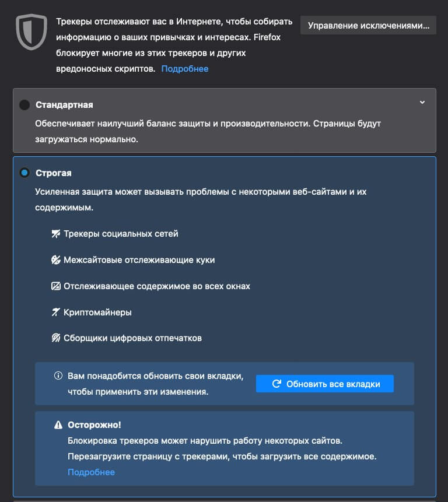Click the info icon beside the tab refresh notice
Viewport: 448px width, 502px height.
tap(58, 376)
